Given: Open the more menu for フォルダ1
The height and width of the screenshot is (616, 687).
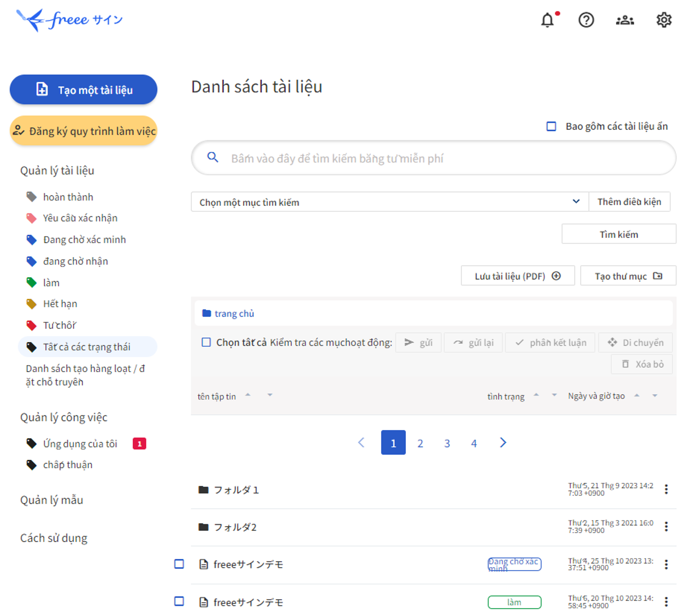Looking at the screenshot, I should 666,489.
